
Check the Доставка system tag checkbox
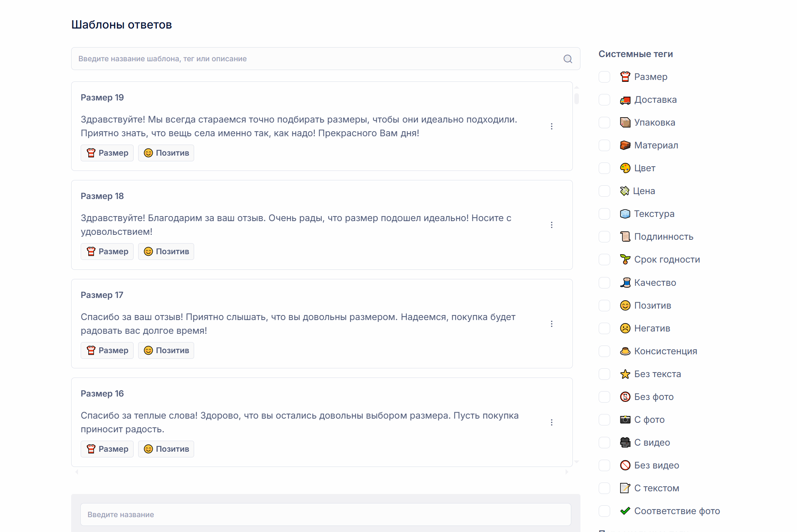click(x=604, y=100)
